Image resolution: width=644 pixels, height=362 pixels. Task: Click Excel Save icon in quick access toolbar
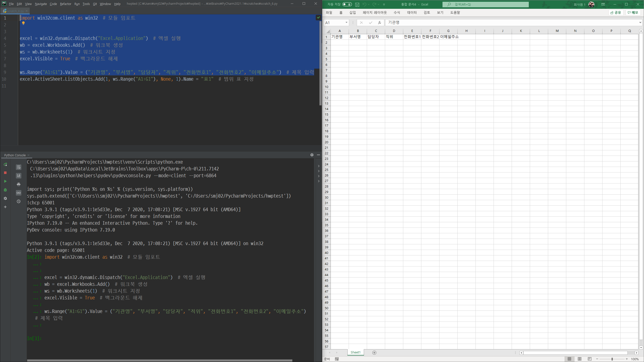(357, 4)
